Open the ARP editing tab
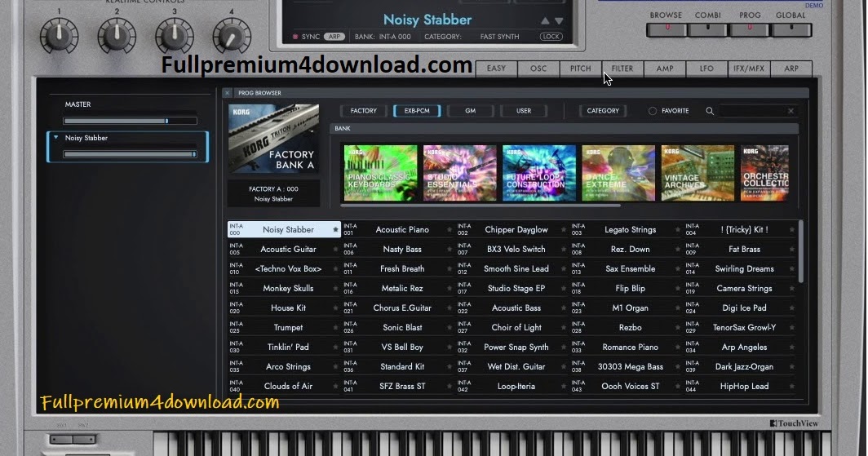 pos(791,69)
